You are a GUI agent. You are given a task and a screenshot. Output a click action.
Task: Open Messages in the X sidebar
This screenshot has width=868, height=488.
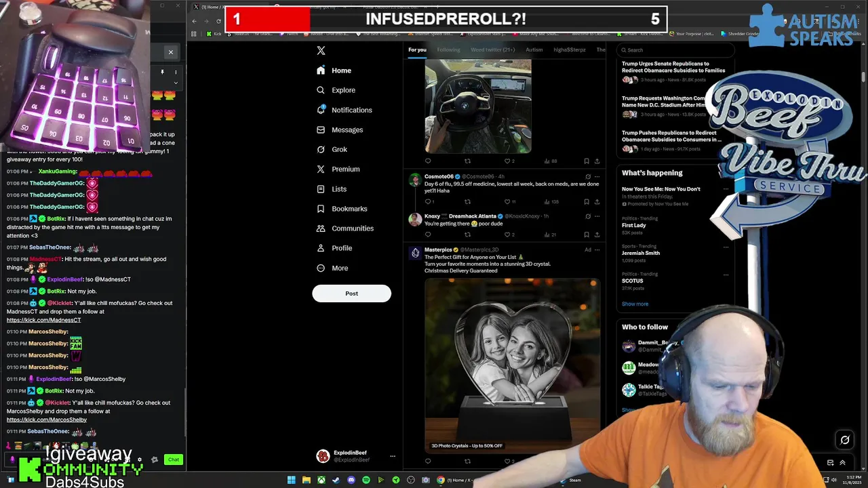(x=339, y=129)
